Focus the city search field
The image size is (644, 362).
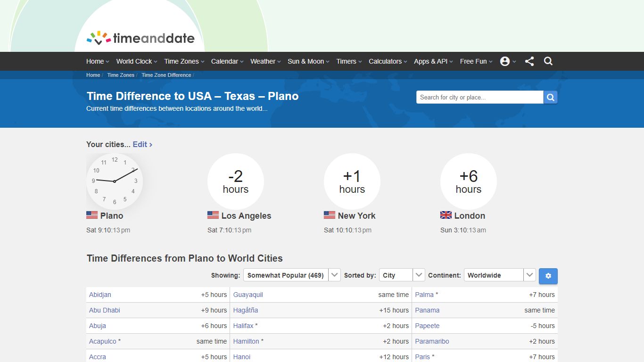(479, 97)
